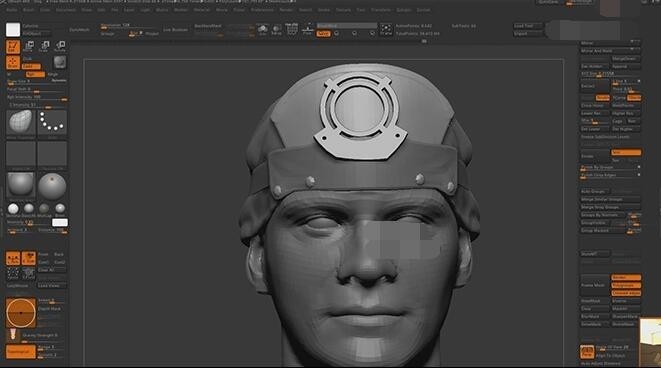
Task: Click the Frame icon next to point counts
Action: [x=386, y=29]
